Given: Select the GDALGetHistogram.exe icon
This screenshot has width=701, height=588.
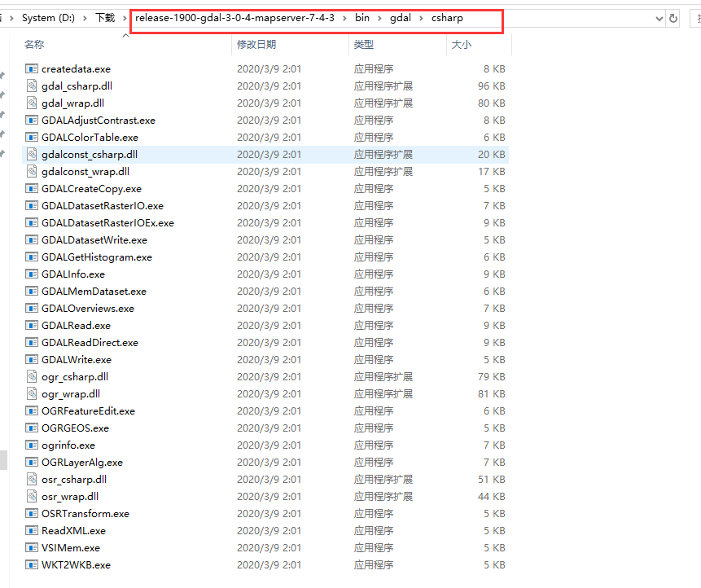Looking at the screenshot, I should 32,257.
